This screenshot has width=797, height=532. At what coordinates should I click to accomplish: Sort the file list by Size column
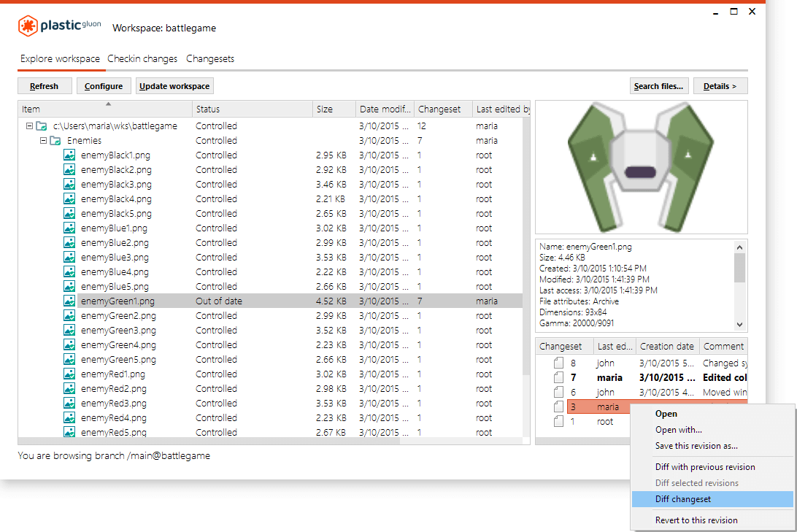coord(334,109)
